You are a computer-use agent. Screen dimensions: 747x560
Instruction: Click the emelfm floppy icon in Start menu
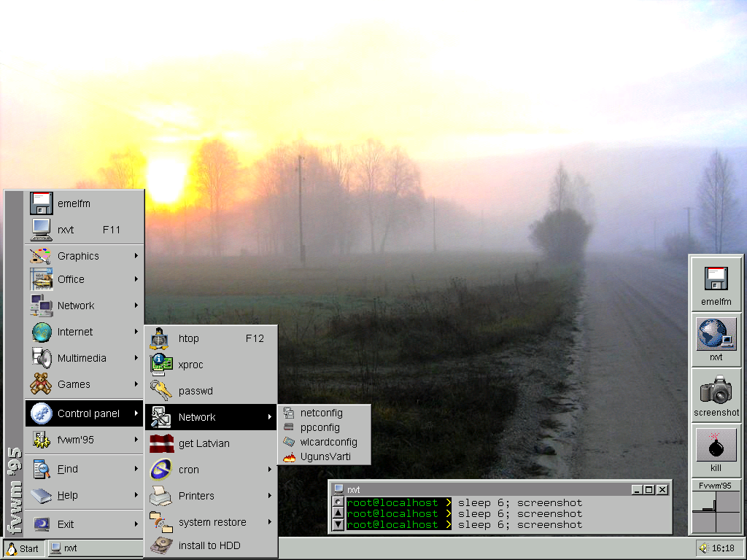pyautogui.click(x=41, y=203)
